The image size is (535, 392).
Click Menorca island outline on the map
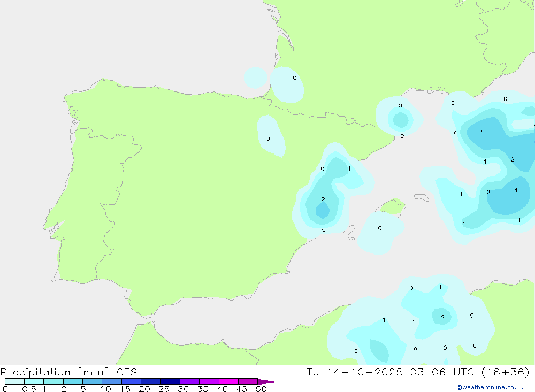422,197
